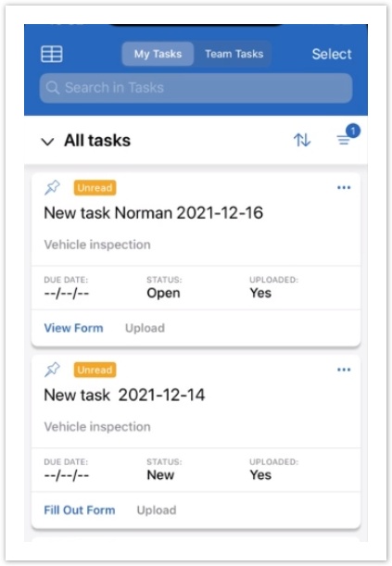Focus the Search in Tasks field
Viewport: 392px width, 566px height.
(196, 88)
